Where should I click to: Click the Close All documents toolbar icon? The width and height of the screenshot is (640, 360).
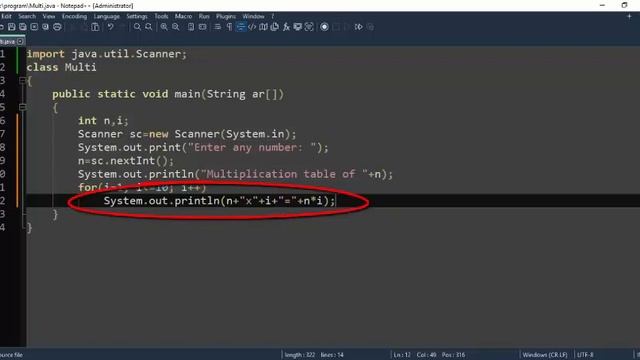pos(45,27)
